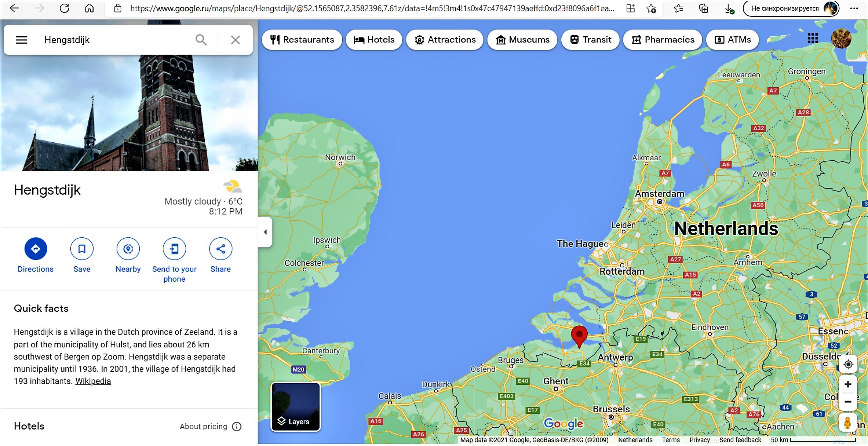Open browser collections
Image resolution: width=868 pixels, height=446 pixels.
(703, 8)
